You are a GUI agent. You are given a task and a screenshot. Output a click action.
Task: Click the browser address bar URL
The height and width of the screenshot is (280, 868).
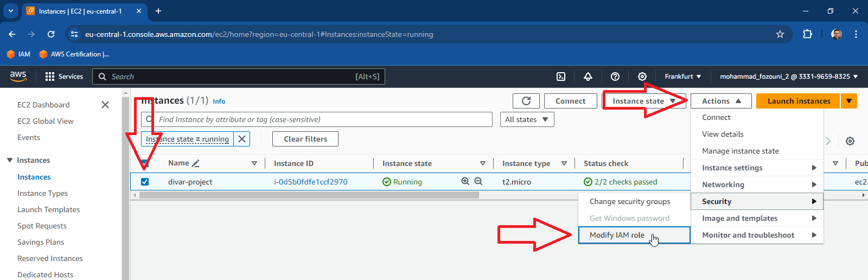point(259,34)
